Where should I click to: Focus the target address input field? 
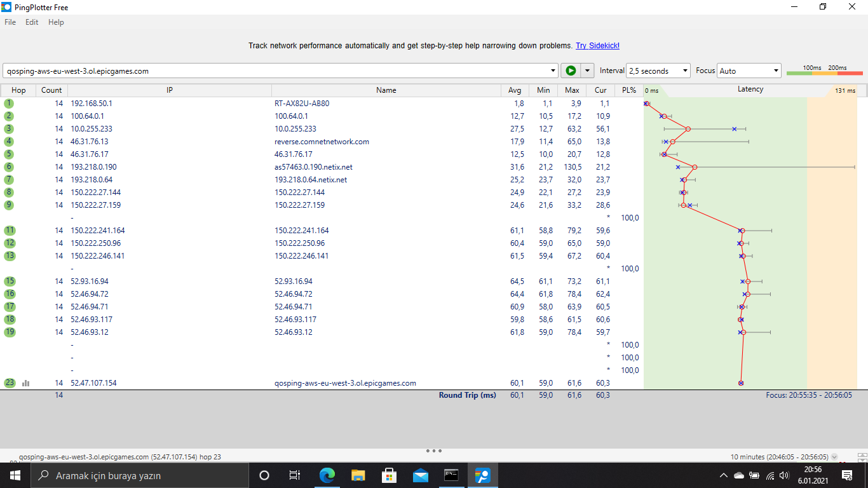click(x=276, y=71)
